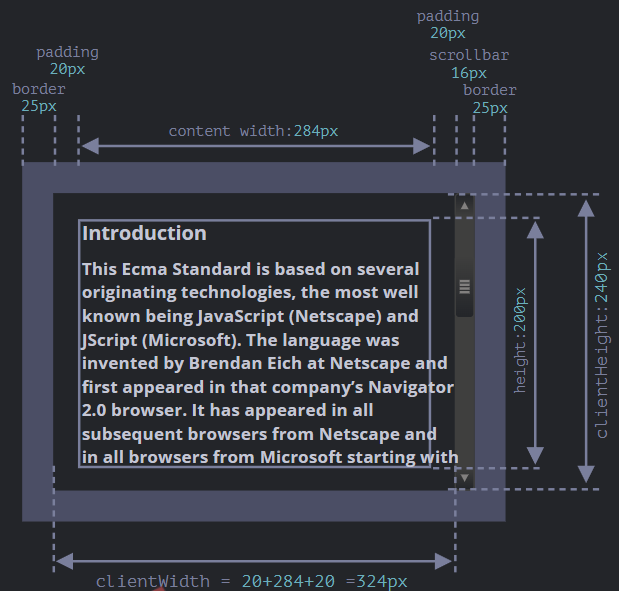The image size is (619, 591).
Task: Click the clientWidth formula text at bottom
Action: pos(251,581)
